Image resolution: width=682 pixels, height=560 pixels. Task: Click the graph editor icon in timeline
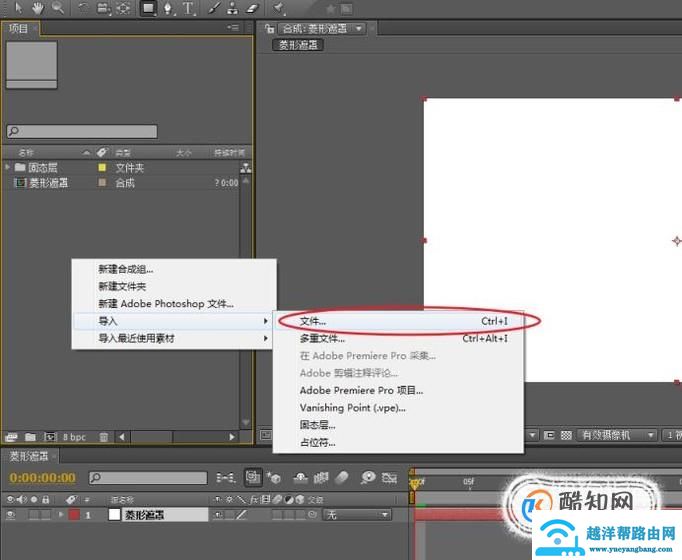[x=390, y=478]
